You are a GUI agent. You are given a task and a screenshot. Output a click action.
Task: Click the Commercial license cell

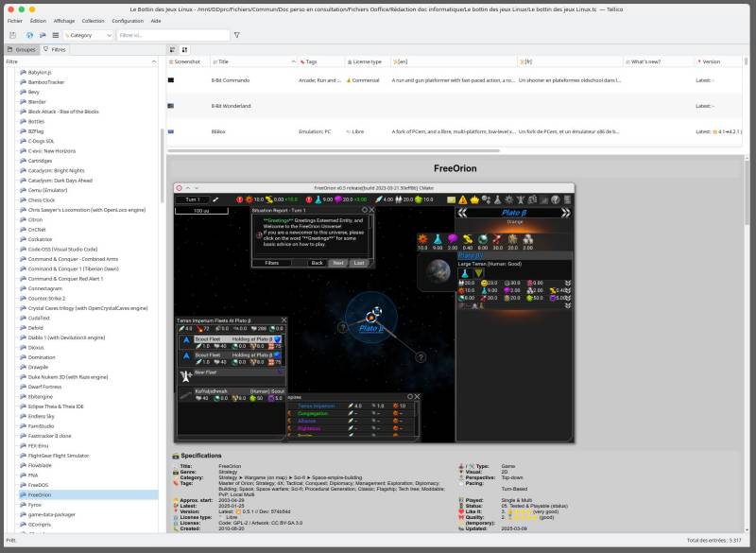tap(366, 80)
